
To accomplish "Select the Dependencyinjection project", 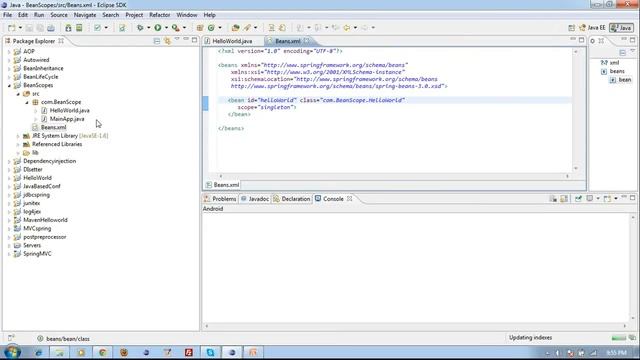I will tap(49, 161).
